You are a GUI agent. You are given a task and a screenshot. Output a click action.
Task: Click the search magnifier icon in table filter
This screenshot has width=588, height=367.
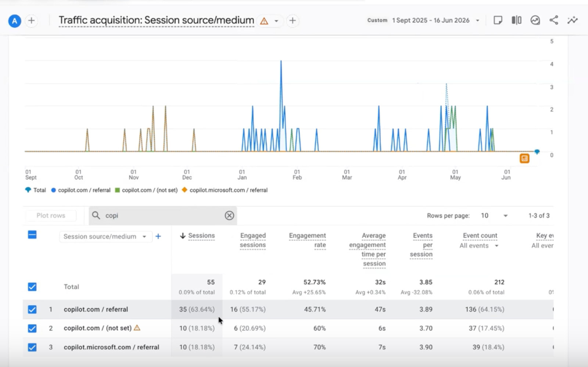[x=96, y=215]
